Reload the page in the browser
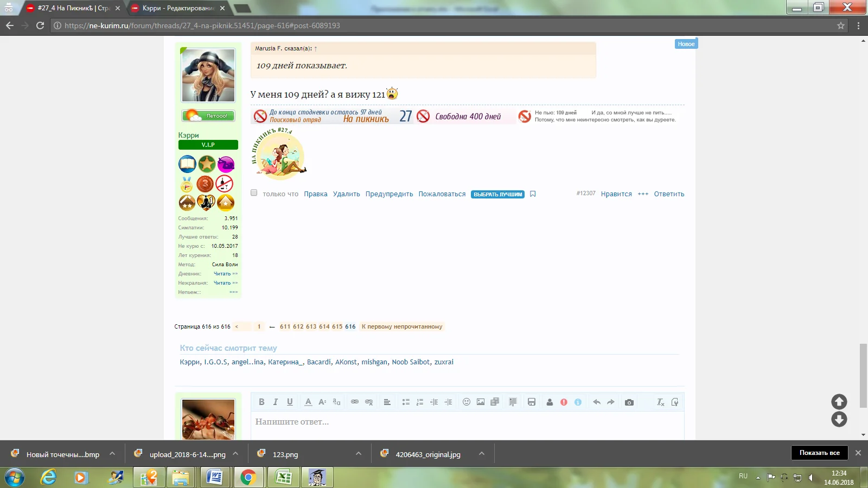 tap(40, 25)
